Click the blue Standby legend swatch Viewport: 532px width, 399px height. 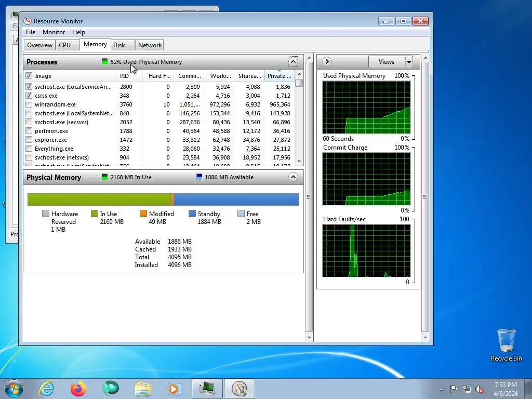coord(192,214)
